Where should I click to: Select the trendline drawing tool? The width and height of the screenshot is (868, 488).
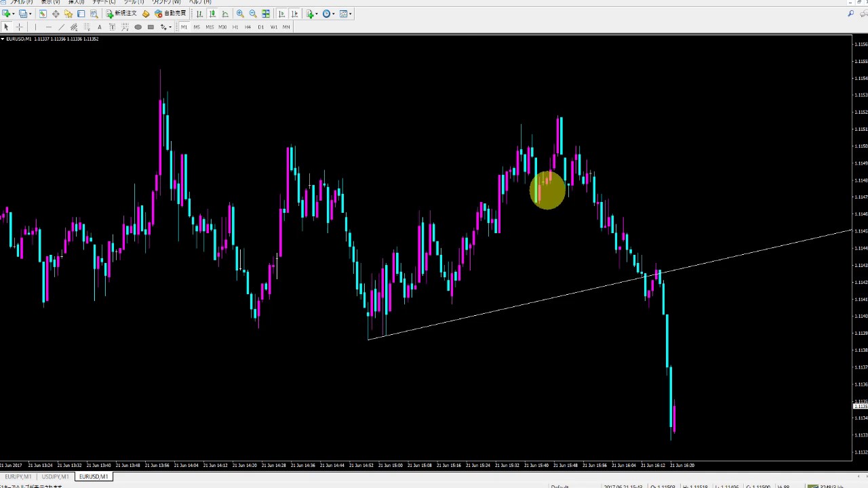[61, 27]
